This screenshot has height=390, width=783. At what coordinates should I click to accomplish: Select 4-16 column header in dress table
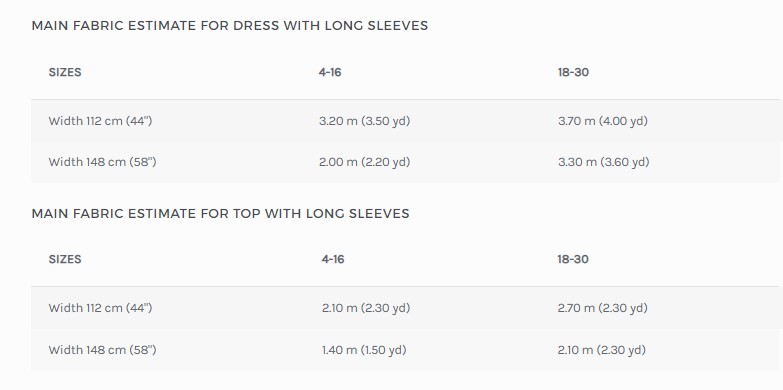click(330, 72)
